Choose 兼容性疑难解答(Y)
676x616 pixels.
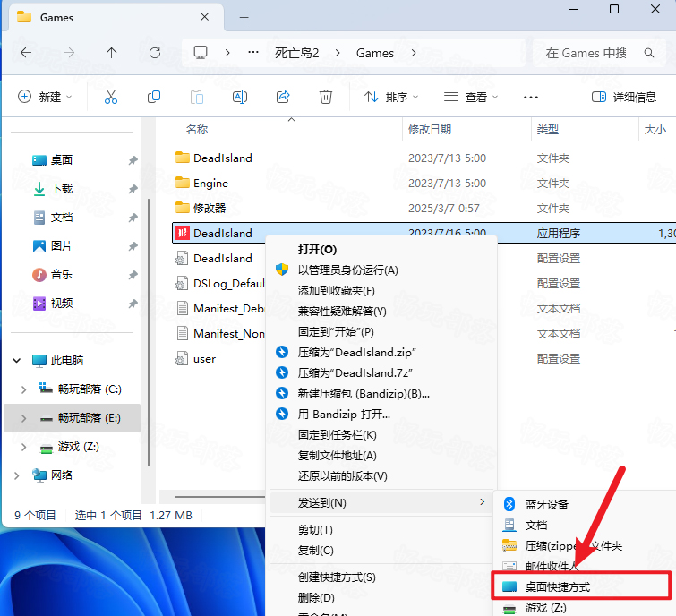click(342, 312)
